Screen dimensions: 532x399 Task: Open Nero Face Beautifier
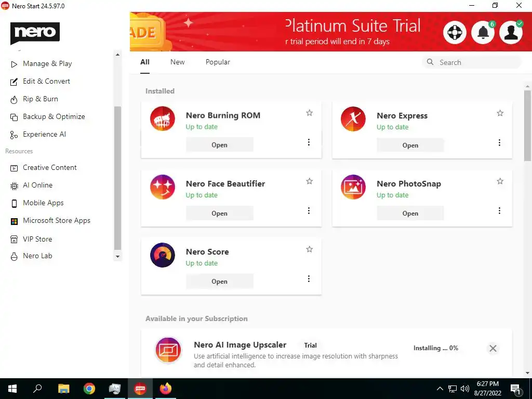220,214
